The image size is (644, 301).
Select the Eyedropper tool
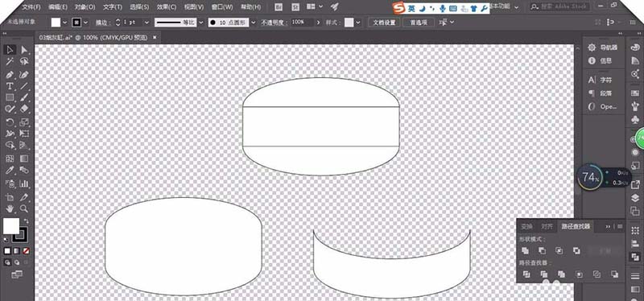tap(10, 170)
